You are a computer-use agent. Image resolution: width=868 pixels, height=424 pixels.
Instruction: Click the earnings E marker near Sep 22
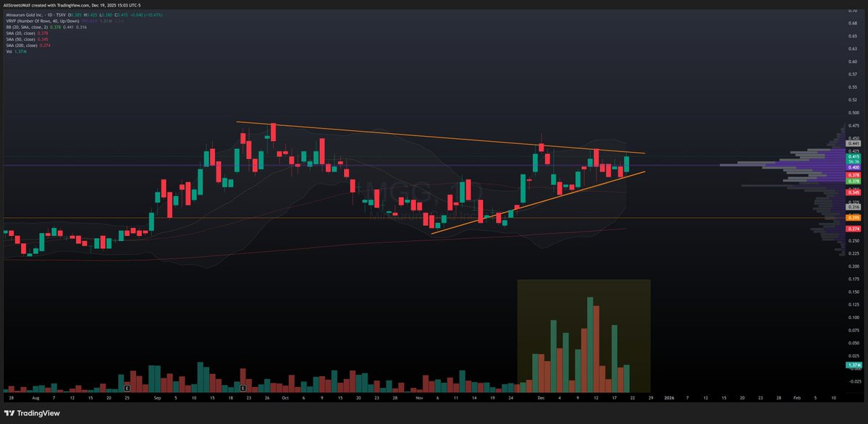pyautogui.click(x=243, y=389)
